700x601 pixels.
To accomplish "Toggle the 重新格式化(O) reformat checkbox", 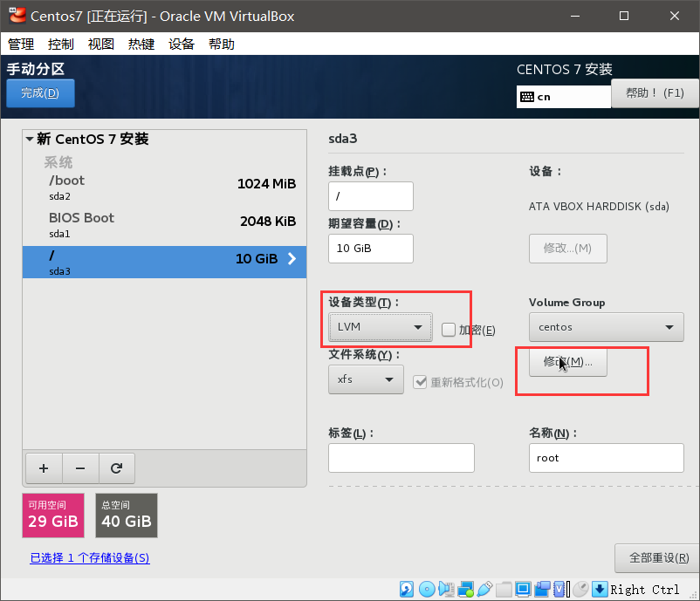I will click(420, 382).
